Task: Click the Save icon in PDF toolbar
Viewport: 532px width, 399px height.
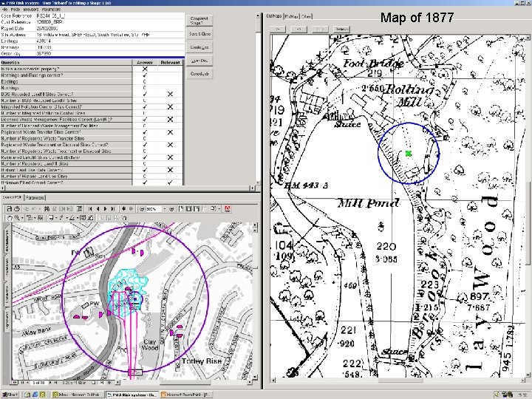Action: (x=8, y=210)
